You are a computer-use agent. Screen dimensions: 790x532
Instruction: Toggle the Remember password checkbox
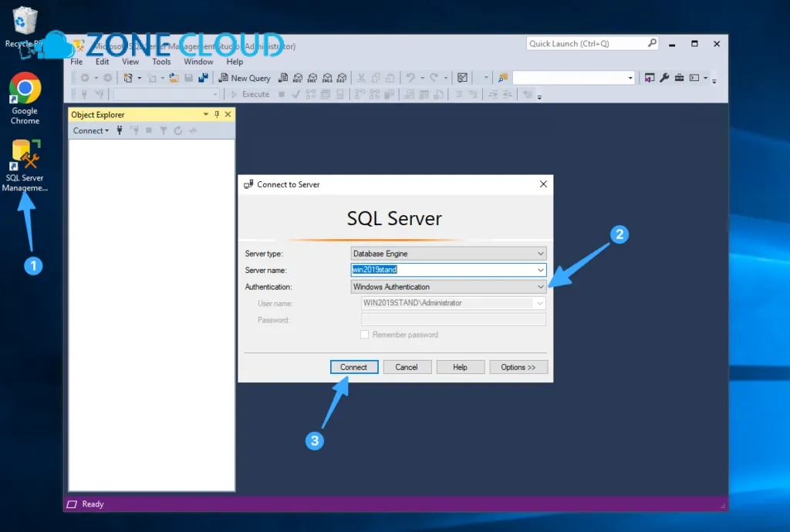pyautogui.click(x=364, y=334)
